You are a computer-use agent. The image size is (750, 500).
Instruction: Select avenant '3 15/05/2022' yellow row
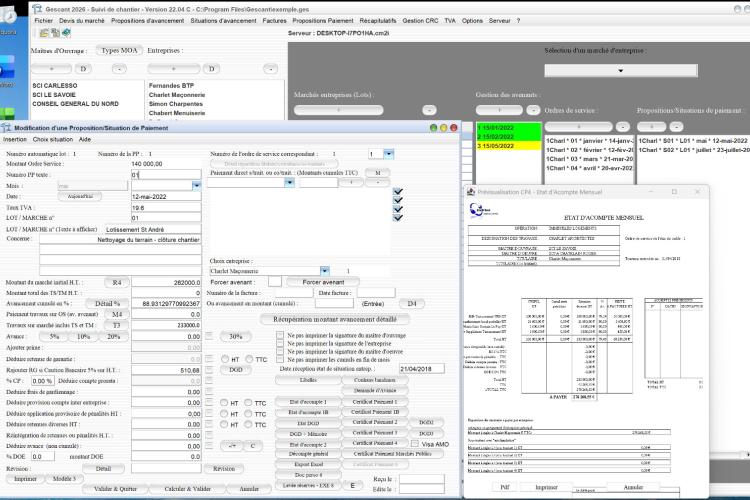[x=509, y=145]
